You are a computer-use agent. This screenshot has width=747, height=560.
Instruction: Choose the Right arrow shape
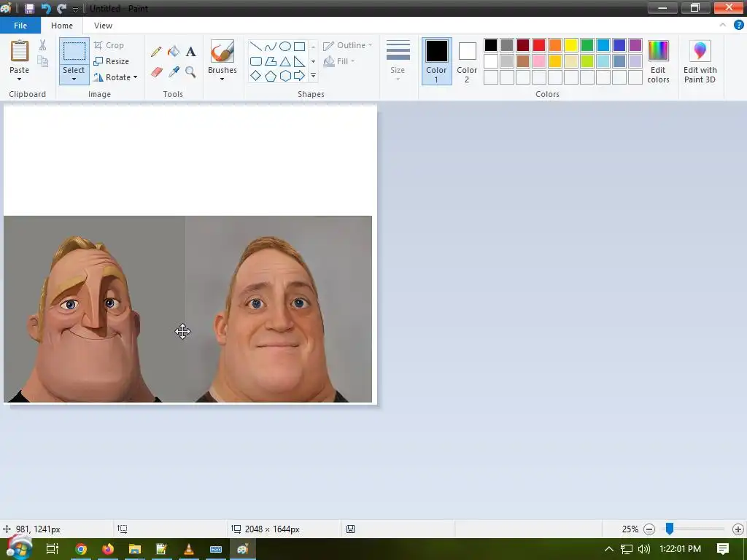pos(299,76)
